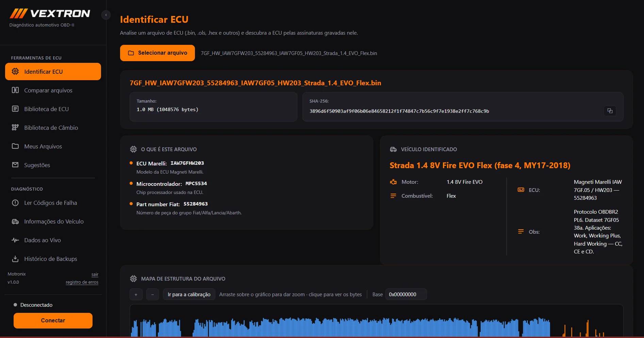Image resolution: width=644 pixels, height=338 pixels.
Task: Click the Strada 1.4 8V Fire EVO Flex title
Action: click(480, 165)
